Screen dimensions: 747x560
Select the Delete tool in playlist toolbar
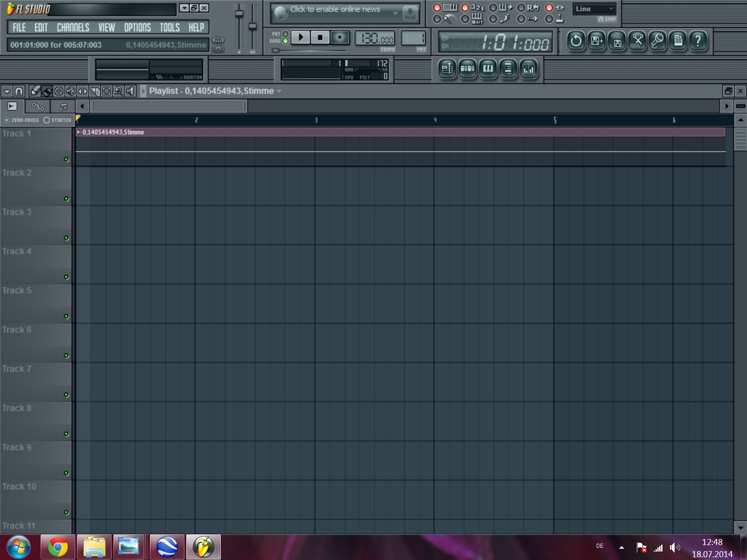[x=59, y=91]
